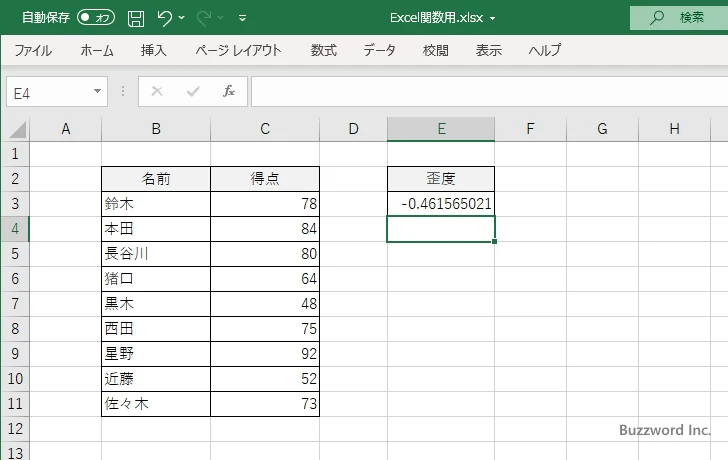Click the Save floppy disk icon

(136, 18)
